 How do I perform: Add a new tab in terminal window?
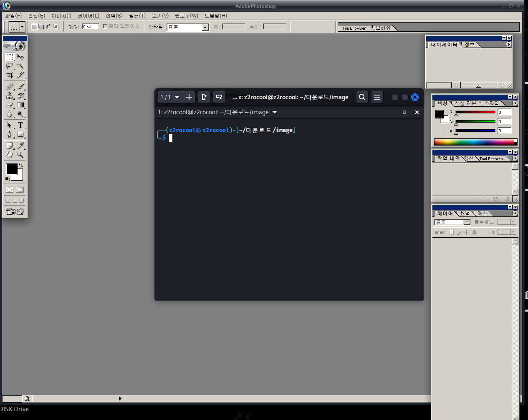point(189,97)
